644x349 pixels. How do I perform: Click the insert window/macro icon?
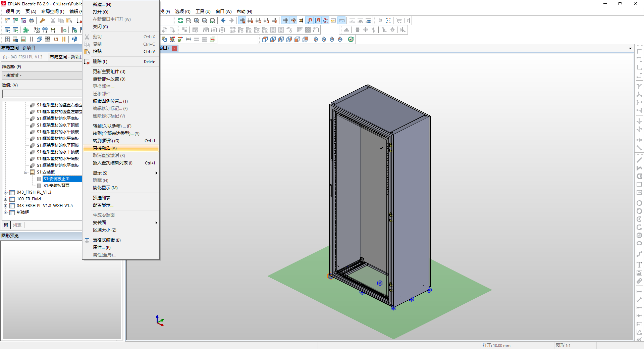coord(388,20)
